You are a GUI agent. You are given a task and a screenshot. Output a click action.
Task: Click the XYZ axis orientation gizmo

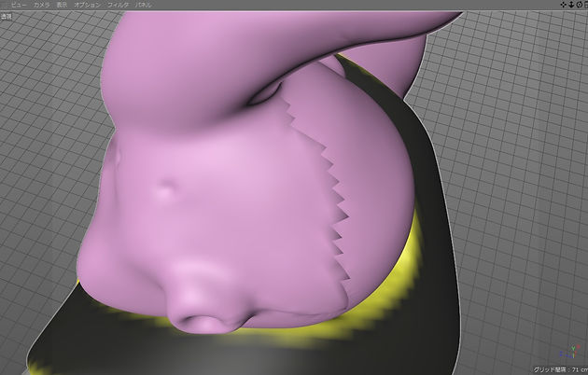click(569, 352)
